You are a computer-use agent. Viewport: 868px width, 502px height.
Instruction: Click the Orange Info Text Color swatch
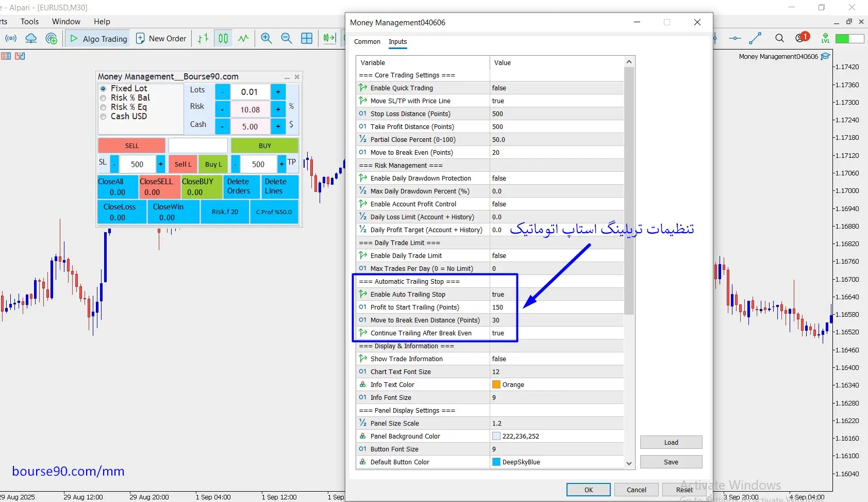[x=496, y=384]
